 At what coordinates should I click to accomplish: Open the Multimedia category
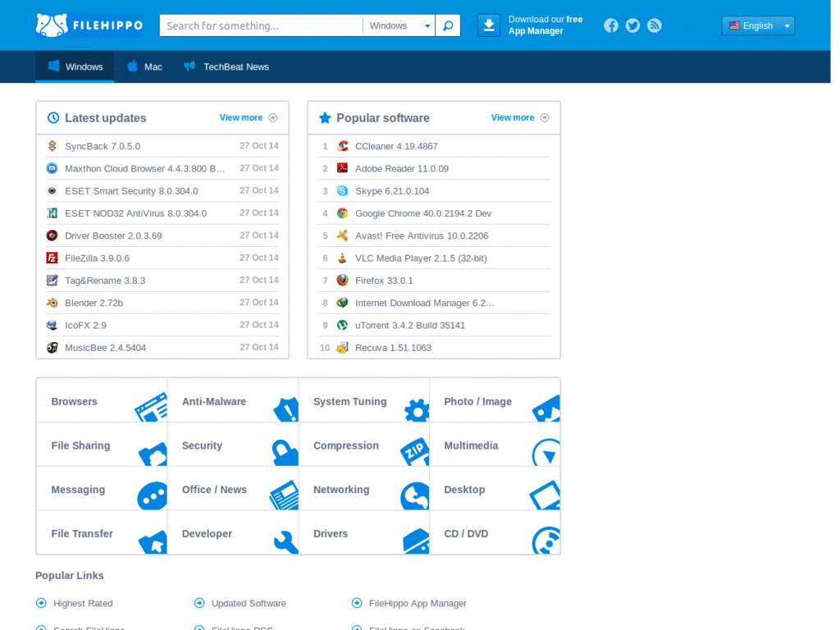[495, 445]
